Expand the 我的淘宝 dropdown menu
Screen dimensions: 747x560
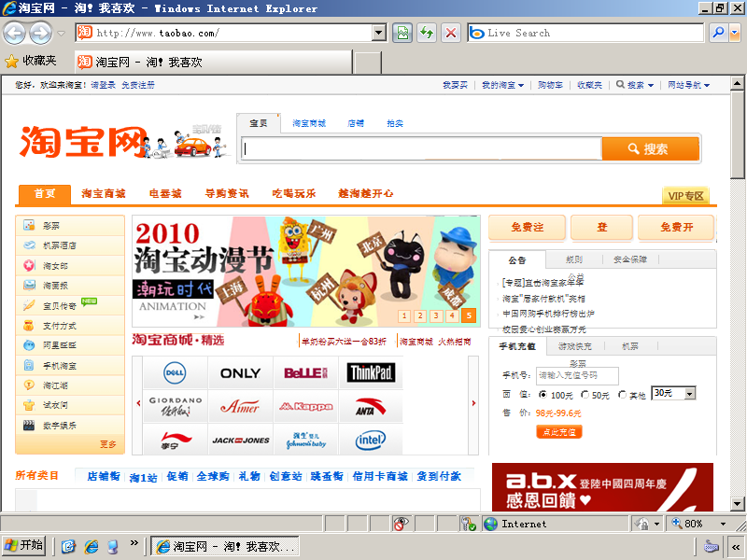(x=502, y=85)
